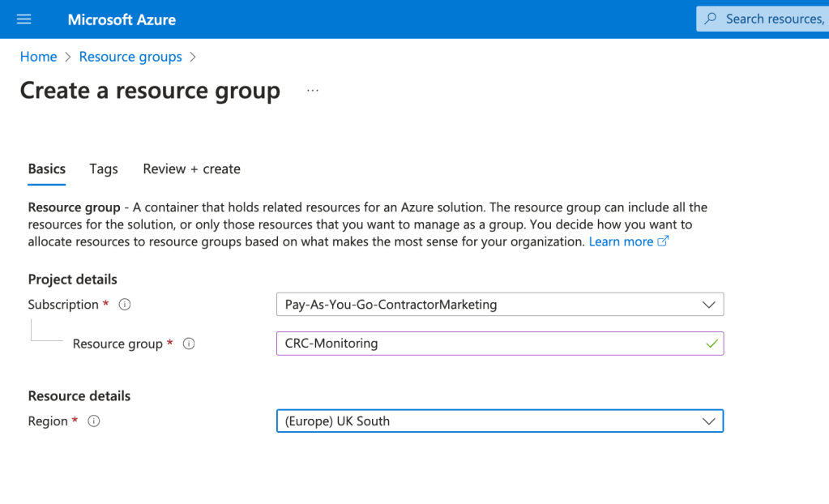The height and width of the screenshot is (504, 829).
Task: Open the Region dropdown
Action: pos(500,421)
